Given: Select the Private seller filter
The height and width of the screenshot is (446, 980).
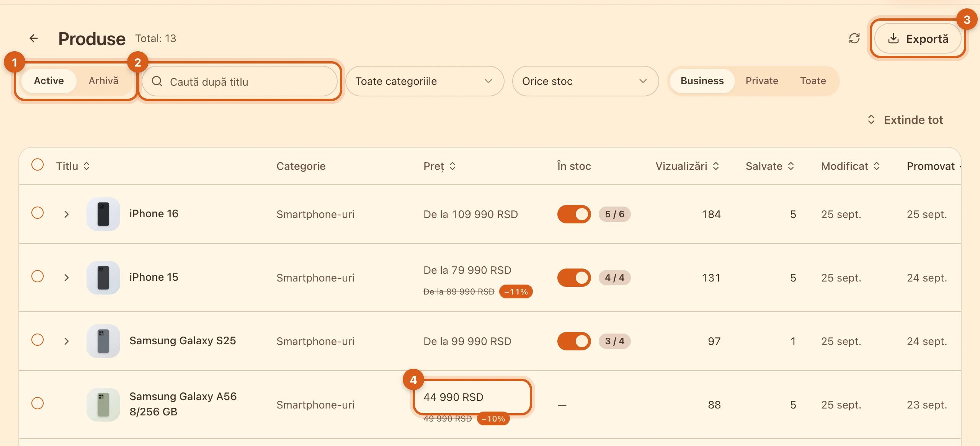Looking at the screenshot, I should coord(762,81).
